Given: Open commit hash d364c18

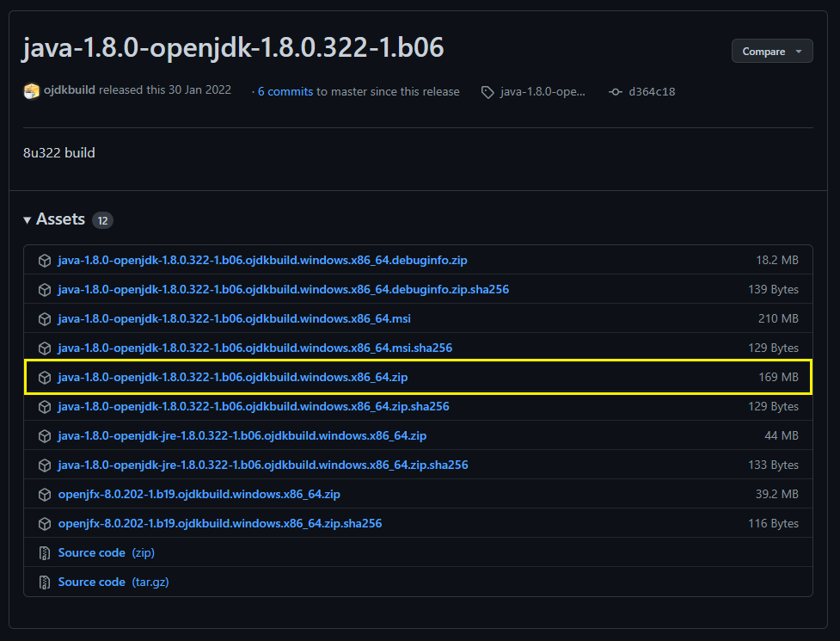Looking at the screenshot, I should (x=652, y=92).
